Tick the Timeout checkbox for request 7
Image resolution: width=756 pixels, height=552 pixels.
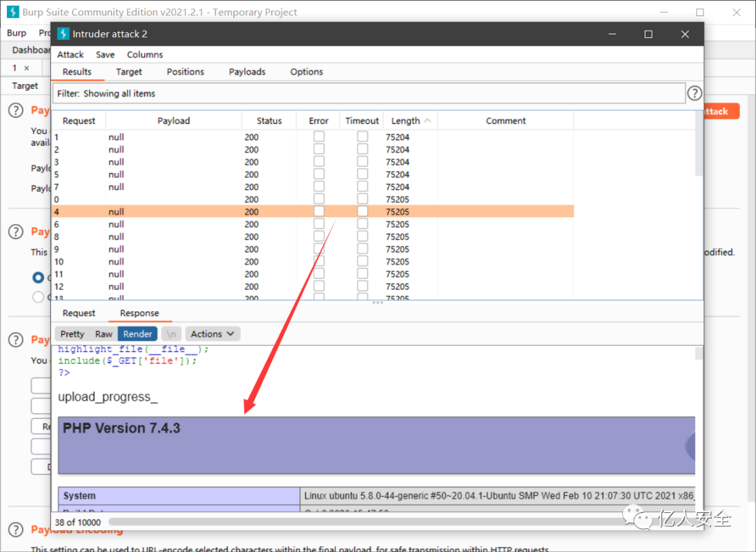click(x=363, y=186)
